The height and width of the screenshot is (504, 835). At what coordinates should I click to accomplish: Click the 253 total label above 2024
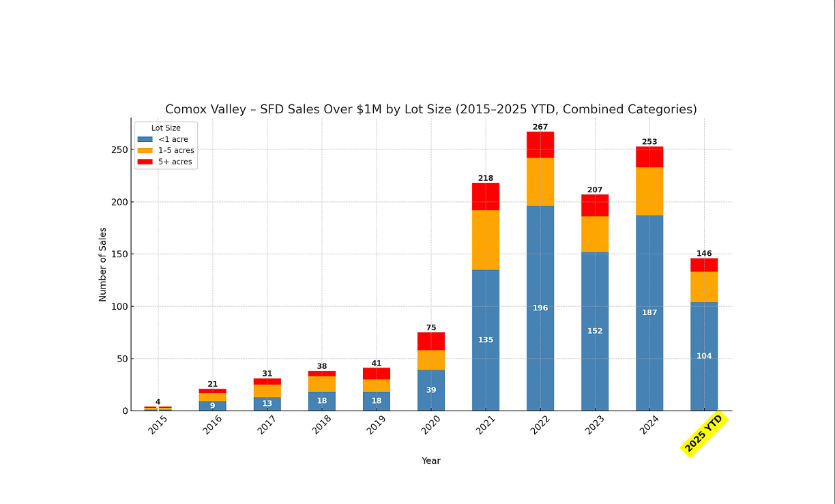pyautogui.click(x=649, y=142)
